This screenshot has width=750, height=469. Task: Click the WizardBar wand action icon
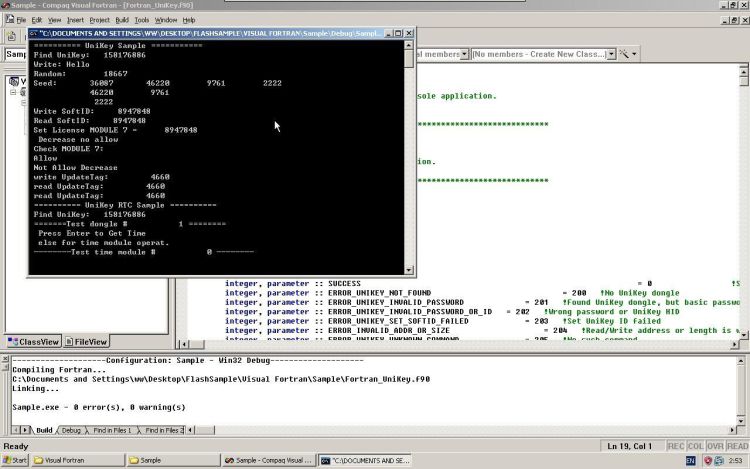pos(624,54)
